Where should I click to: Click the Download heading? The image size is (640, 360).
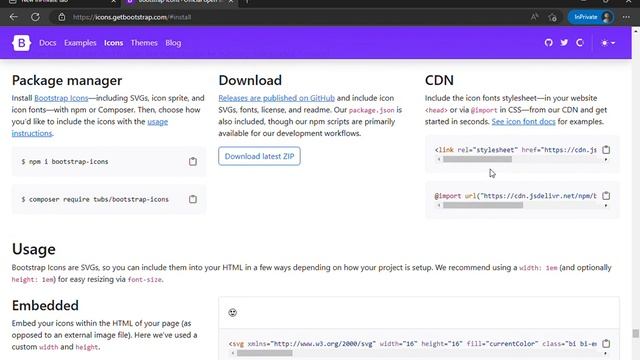point(250,80)
